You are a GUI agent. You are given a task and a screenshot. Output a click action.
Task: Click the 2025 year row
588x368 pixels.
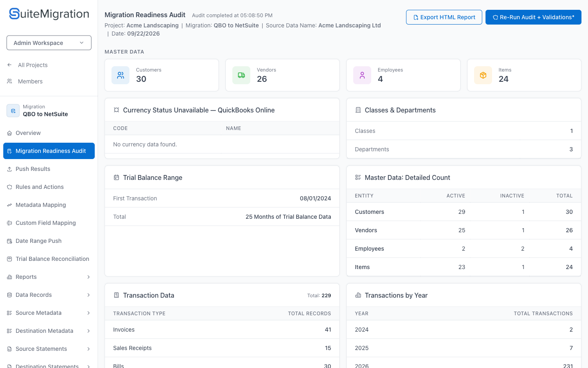coord(464,348)
